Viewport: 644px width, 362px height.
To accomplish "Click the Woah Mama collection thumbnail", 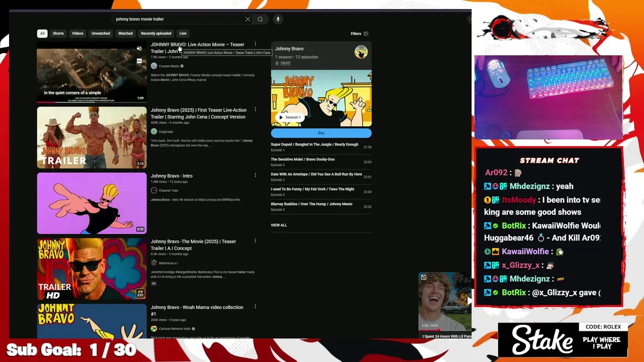I will point(92,321).
